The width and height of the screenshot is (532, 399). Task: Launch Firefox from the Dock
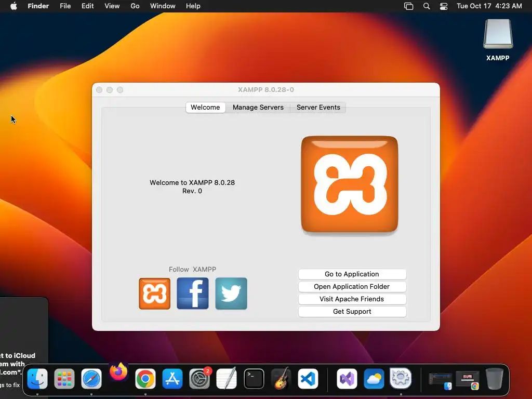coord(118,372)
